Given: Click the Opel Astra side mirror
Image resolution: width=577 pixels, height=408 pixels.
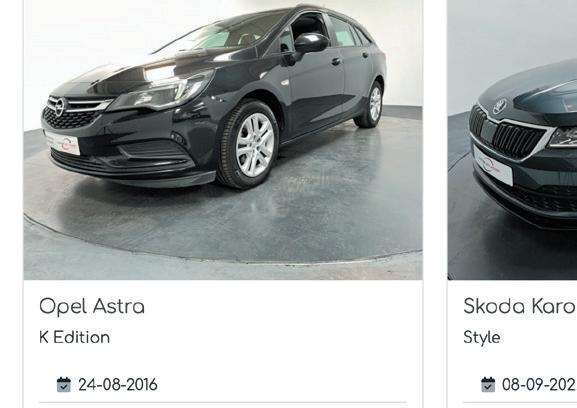Looking at the screenshot, I should click(311, 43).
